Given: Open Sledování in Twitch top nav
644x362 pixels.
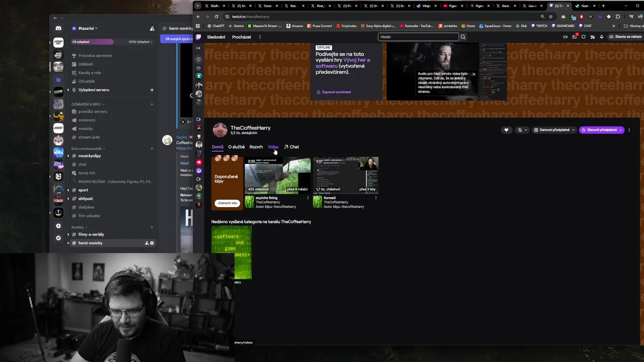Looking at the screenshot, I should (216, 37).
